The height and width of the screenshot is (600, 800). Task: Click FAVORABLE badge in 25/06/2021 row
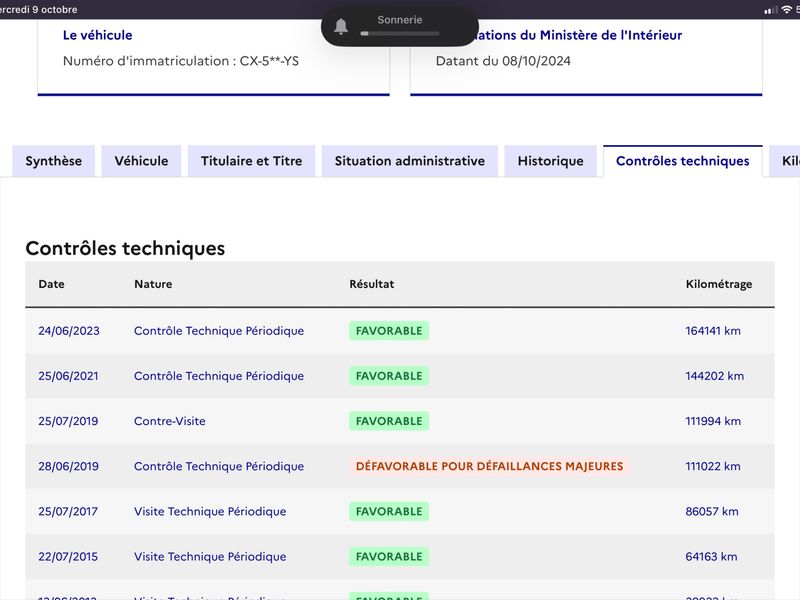[389, 376]
